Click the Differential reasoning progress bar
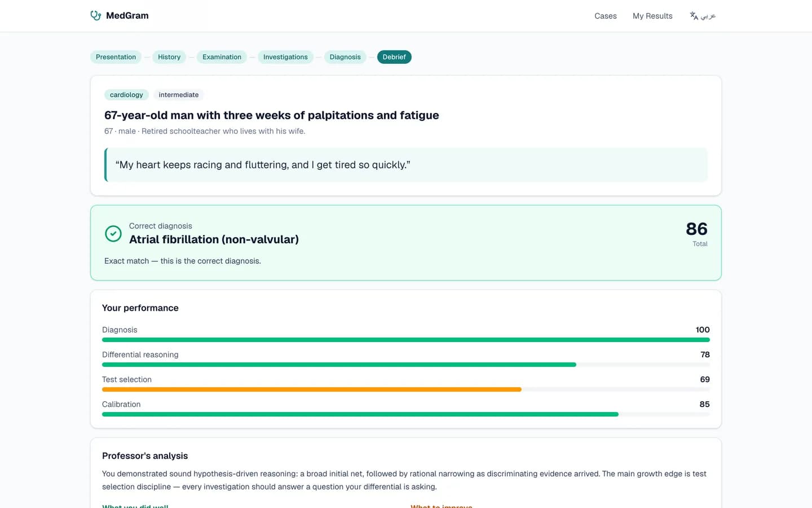This screenshot has height=508, width=812. click(x=406, y=365)
